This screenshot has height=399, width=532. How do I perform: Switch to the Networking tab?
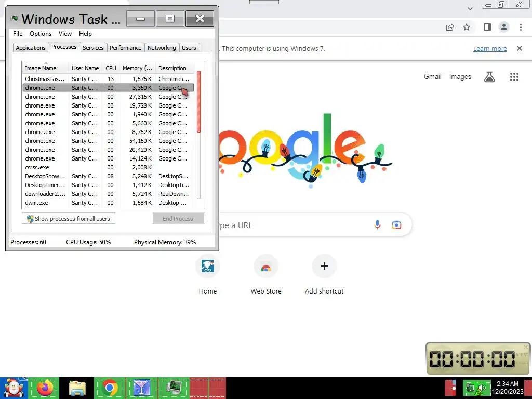[162, 48]
